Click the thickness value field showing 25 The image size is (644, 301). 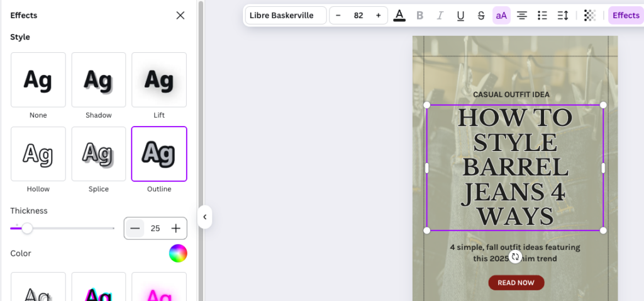(x=155, y=228)
